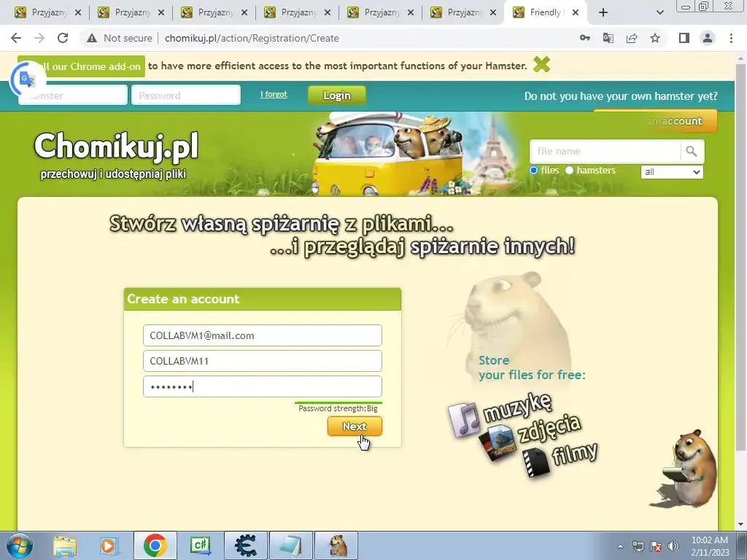Click the volume speaker tray icon
The image size is (747, 560).
click(x=673, y=546)
